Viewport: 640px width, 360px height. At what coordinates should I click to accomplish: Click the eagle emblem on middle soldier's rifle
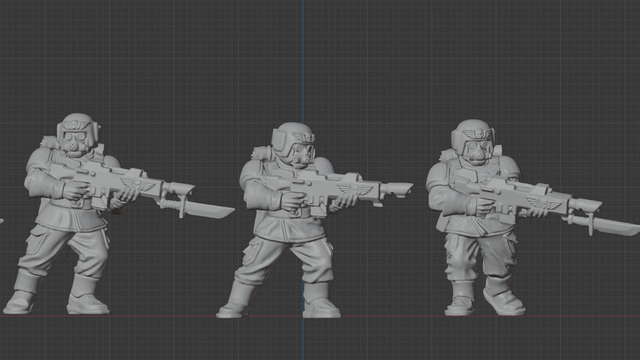[x=355, y=189]
